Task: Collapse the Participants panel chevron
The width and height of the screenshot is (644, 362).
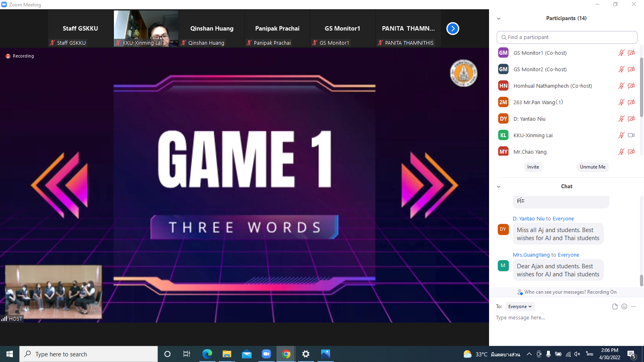Action: [x=499, y=19]
